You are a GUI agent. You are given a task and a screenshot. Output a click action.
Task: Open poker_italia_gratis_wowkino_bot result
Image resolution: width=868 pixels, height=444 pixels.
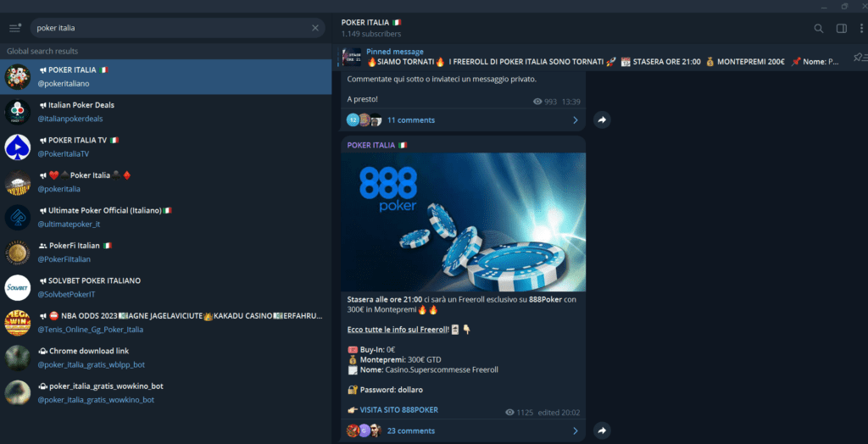click(x=165, y=393)
